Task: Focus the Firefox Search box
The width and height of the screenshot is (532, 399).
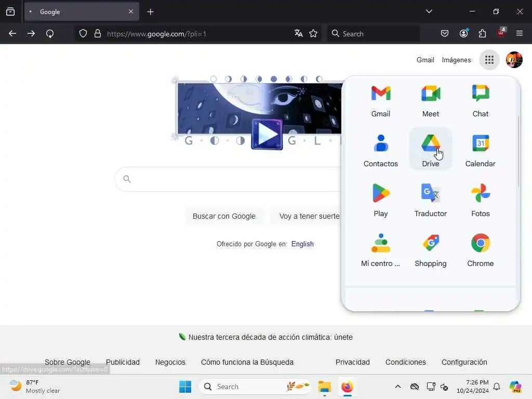Action: (x=373, y=34)
